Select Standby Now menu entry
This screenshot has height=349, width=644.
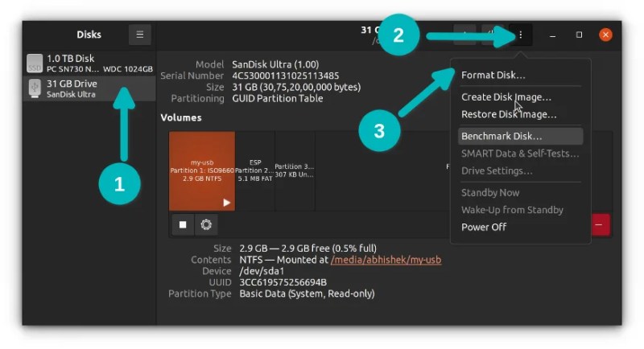click(x=489, y=193)
